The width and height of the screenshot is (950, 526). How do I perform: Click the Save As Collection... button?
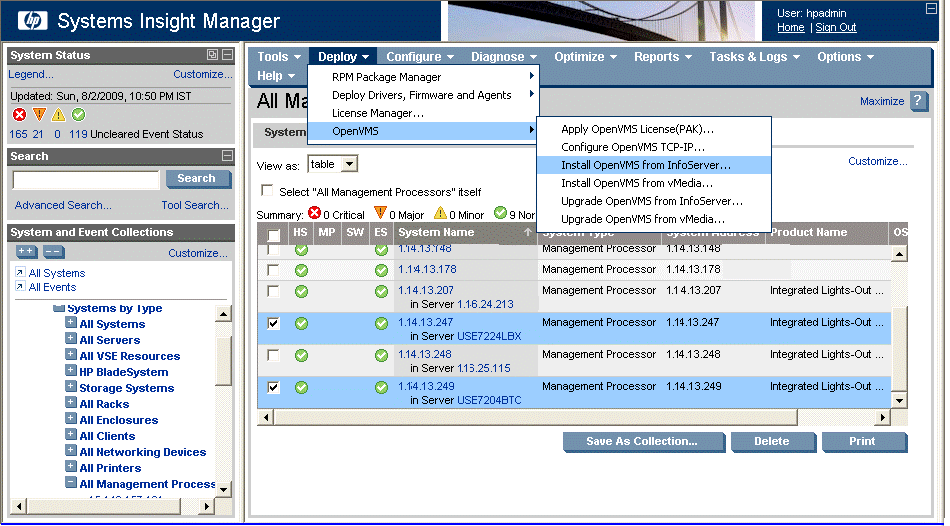[x=643, y=442]
